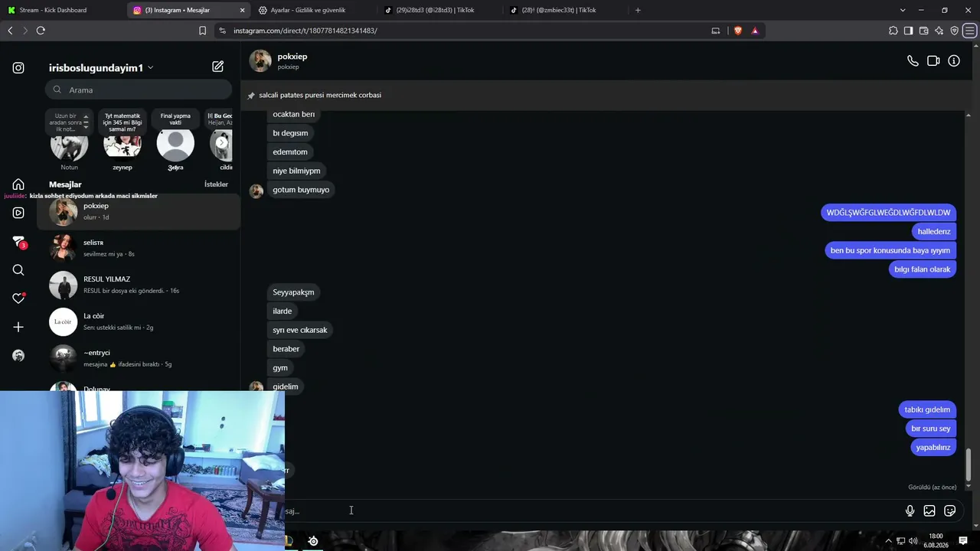Open conversation info panel
The image size is (980, 551).
(x=954, y=61)
